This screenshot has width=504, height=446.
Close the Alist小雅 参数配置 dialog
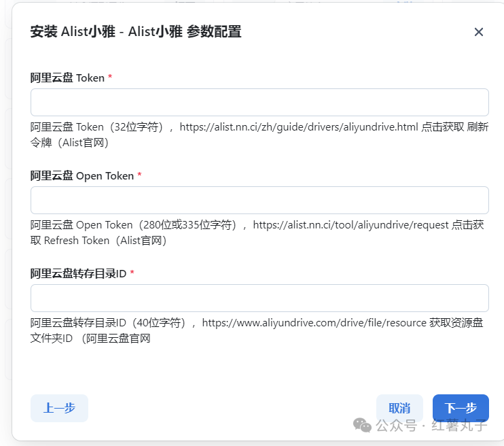coord(479,32)
